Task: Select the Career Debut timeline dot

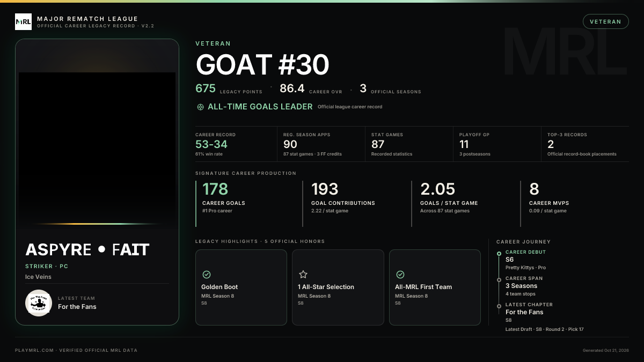Action: 499,253
